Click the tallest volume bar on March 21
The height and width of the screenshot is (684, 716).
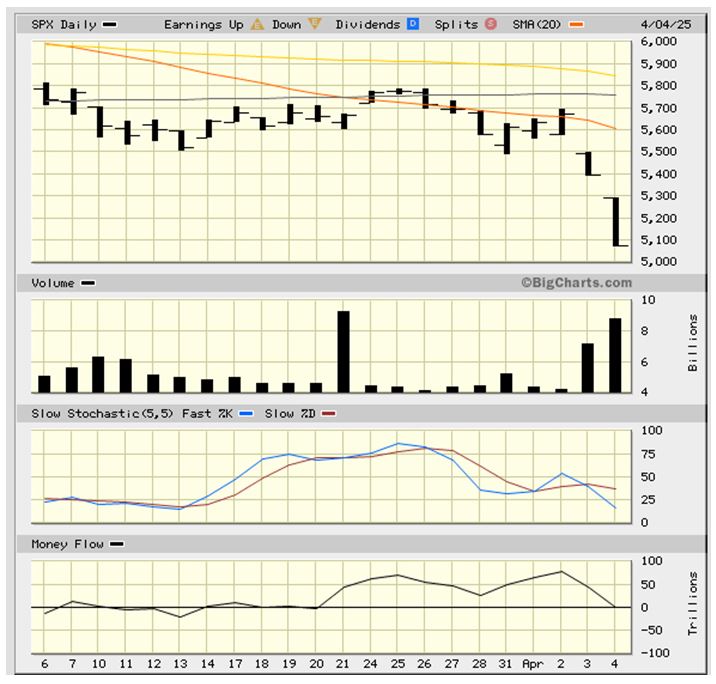[343, 352]
